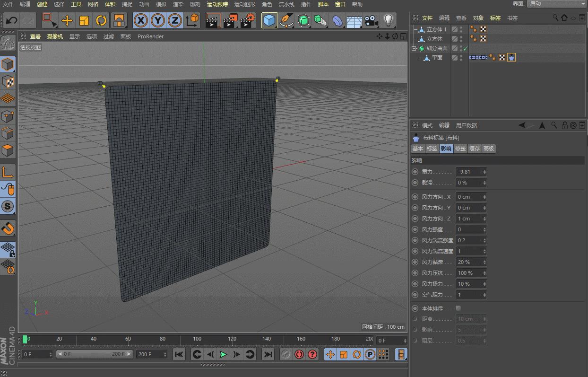Open ProRender in the viewport menu
Screen dimensions: 588x377
(150, 36)
